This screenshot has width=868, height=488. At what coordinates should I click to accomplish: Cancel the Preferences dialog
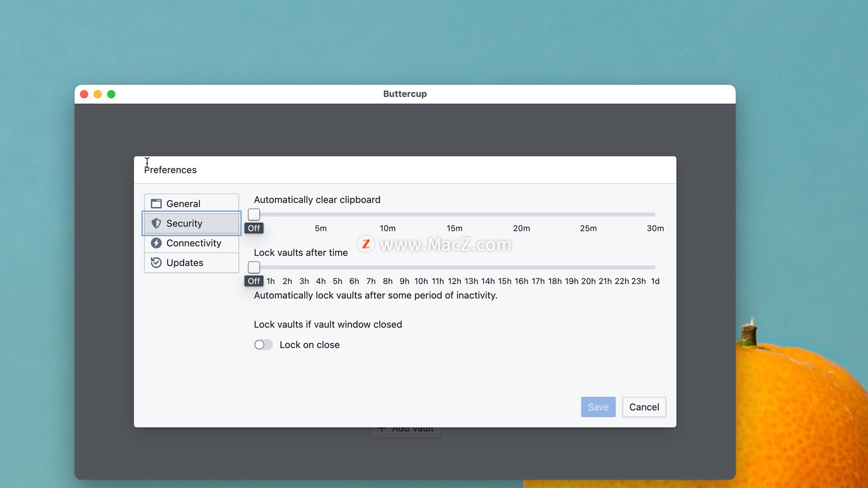[x=644, y=407]
